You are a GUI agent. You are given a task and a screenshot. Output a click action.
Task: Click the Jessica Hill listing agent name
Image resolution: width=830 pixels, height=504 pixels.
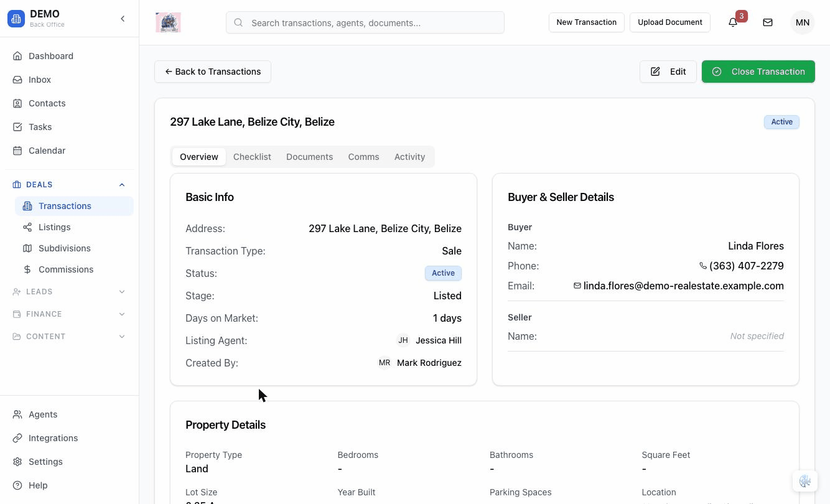(x=439, y=340)
